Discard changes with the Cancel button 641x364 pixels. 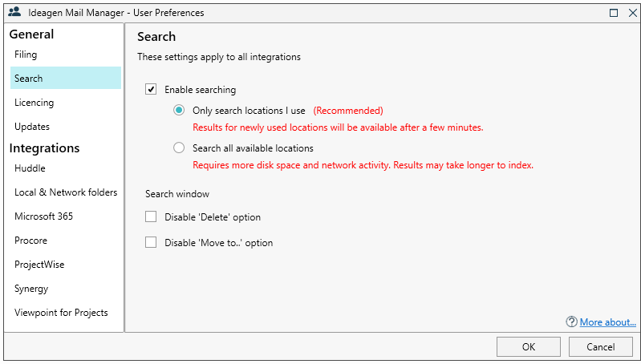point(601,347)
